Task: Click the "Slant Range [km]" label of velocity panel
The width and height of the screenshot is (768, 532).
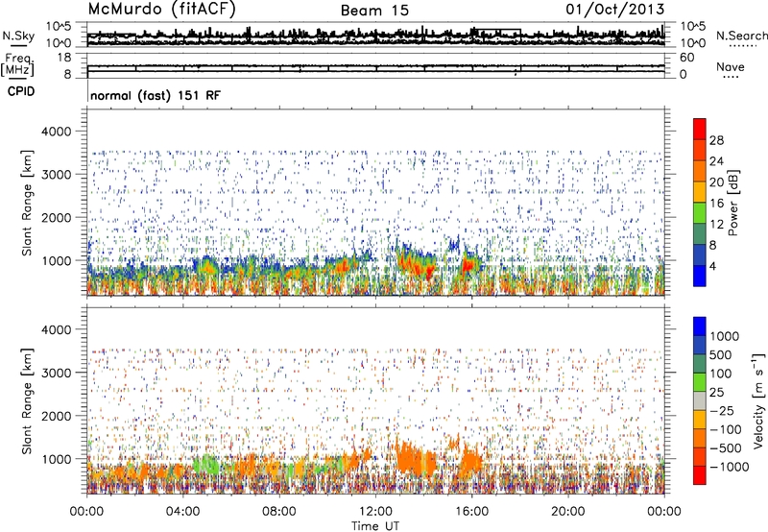Action: pos(27,401)
